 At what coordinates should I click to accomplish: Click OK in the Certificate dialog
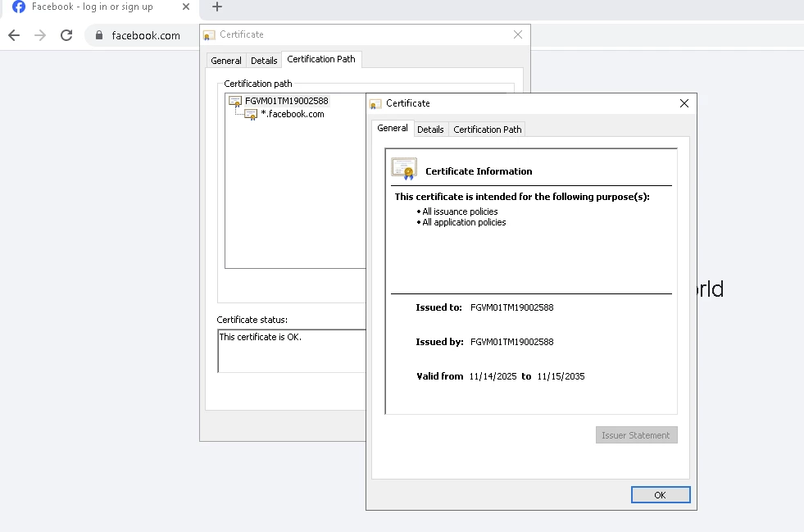tap(661, 495)
